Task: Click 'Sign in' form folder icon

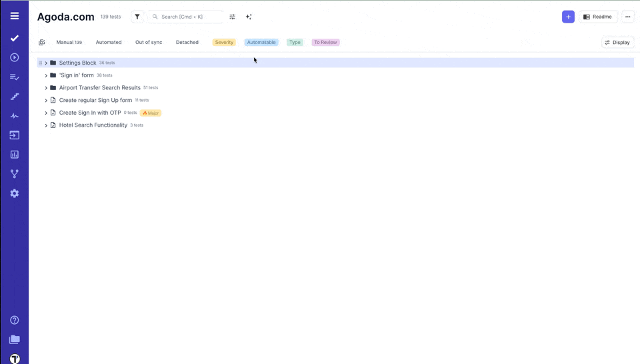Action: point(53,75)
